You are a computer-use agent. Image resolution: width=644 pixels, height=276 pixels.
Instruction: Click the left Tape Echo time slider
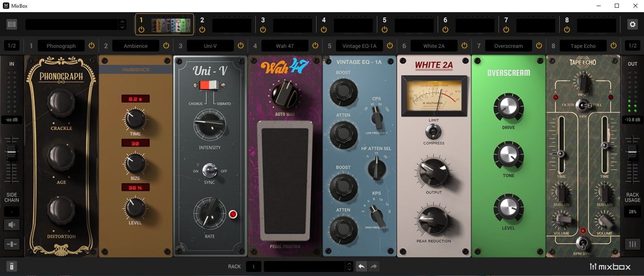pos(561,154)
